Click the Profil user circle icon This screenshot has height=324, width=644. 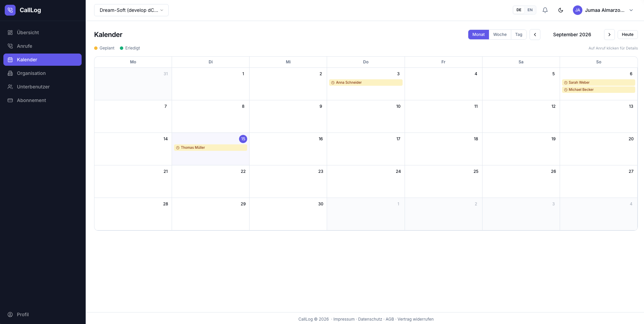point(10,315)
